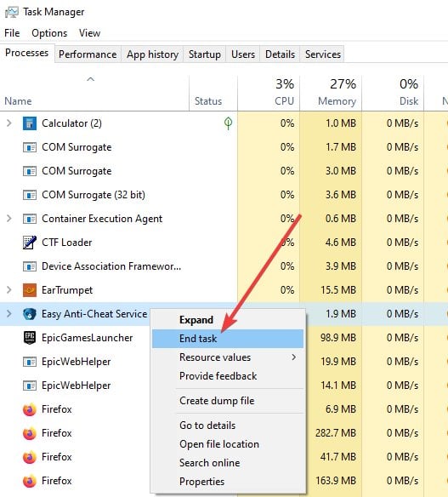Choose End task from context menu
This screenshot has height=497, width=448.
[228, 339]
